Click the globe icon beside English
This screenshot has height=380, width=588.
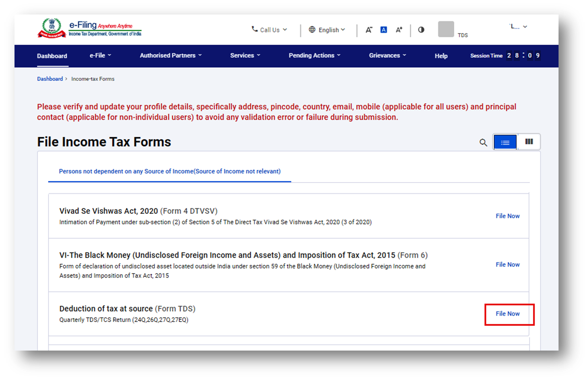click(312, 29)
